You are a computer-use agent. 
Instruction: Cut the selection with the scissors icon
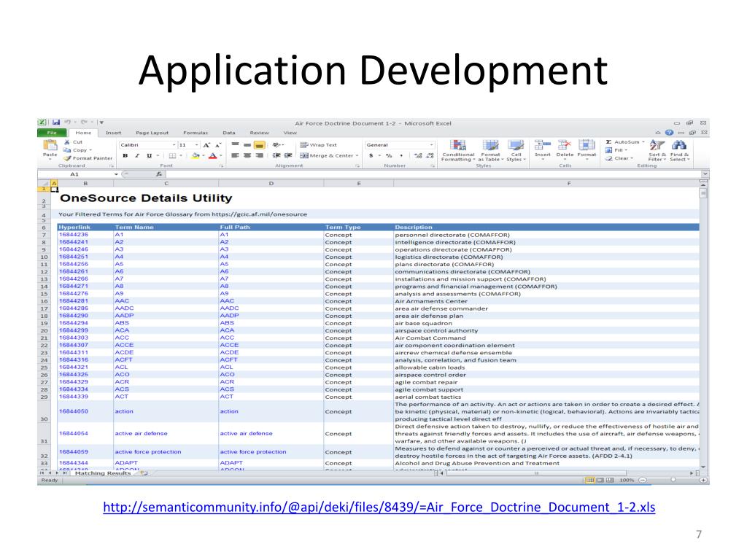point(67,142)
